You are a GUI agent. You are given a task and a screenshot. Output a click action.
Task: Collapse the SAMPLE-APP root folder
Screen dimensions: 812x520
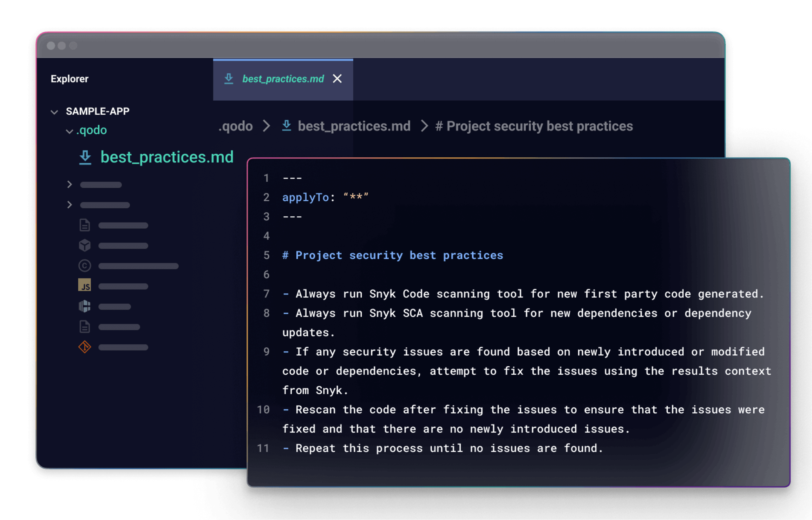pos(54,112)
